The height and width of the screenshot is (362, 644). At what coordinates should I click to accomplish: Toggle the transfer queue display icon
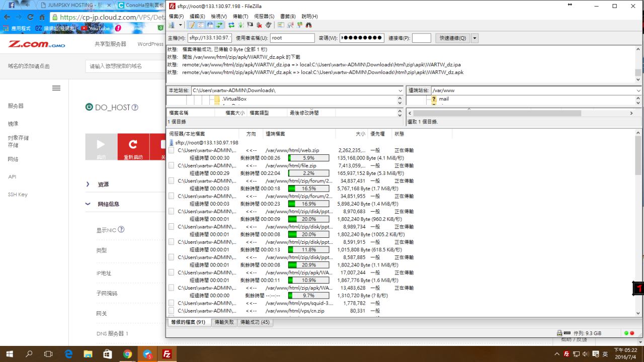tap(219, 25)
